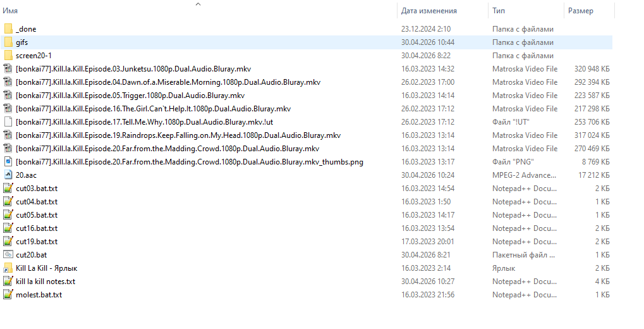Click the screen20-1 folder icon

[x=8, y=56]
